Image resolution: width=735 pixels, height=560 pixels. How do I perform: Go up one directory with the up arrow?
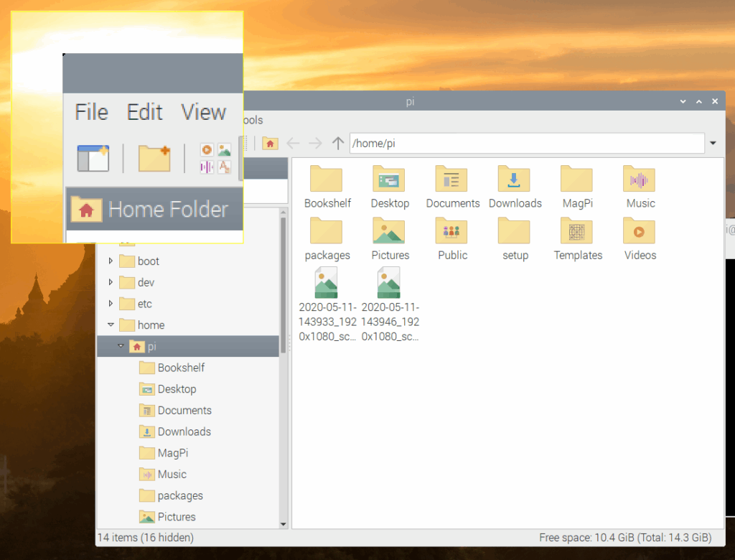(337, 143)
